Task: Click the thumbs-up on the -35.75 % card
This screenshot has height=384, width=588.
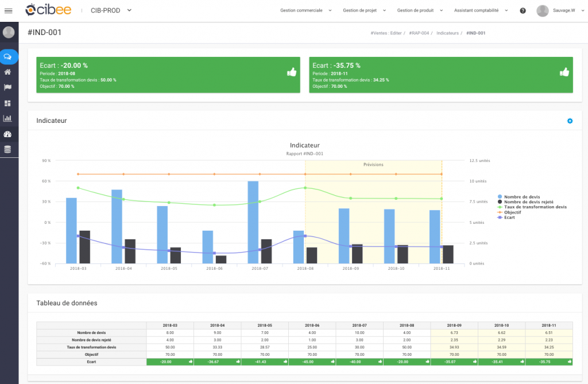Action: 564,72
